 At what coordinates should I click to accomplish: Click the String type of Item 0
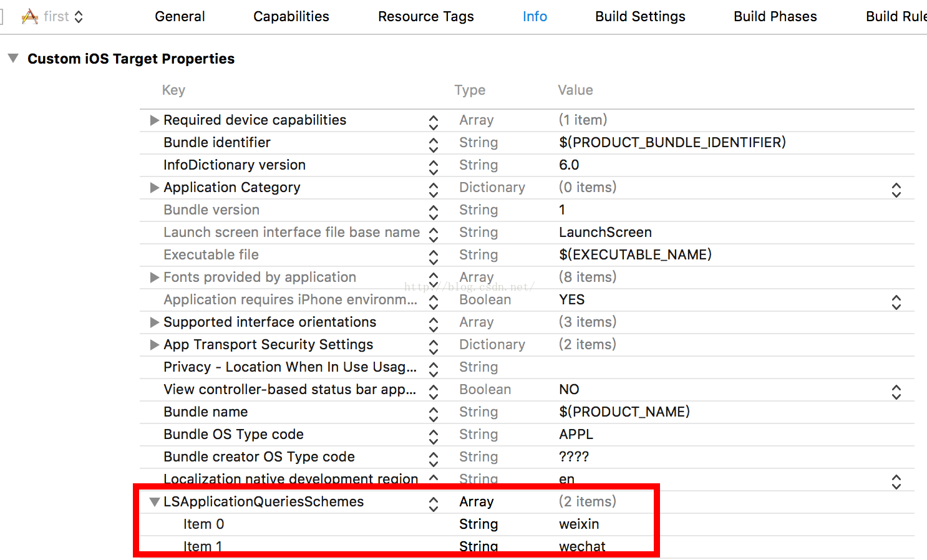(478, 524)
